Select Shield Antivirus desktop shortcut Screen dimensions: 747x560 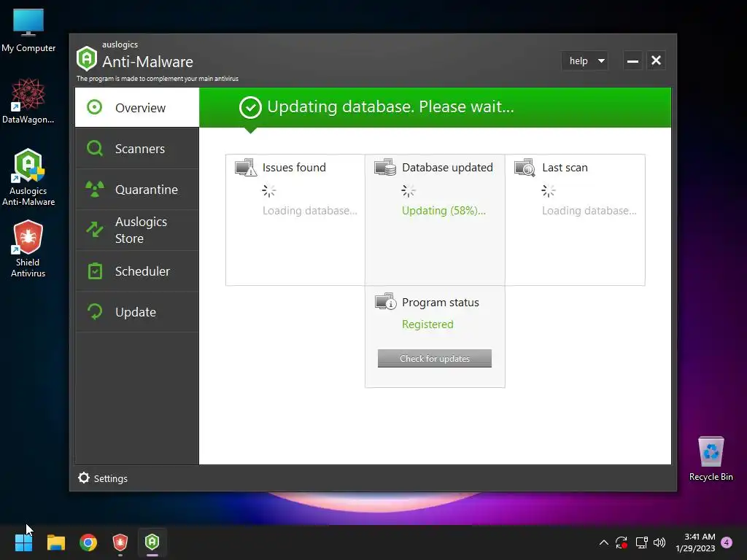28,249
